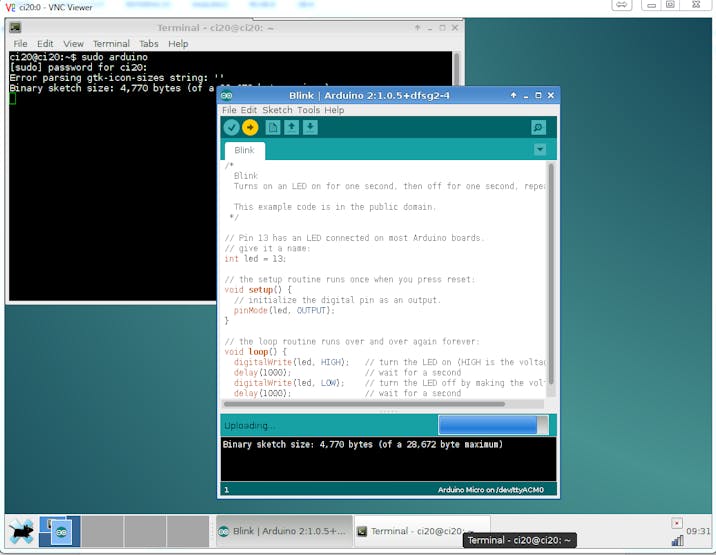Open the Arduino Tools menu
716x555 pixels.
coord(308,110)
